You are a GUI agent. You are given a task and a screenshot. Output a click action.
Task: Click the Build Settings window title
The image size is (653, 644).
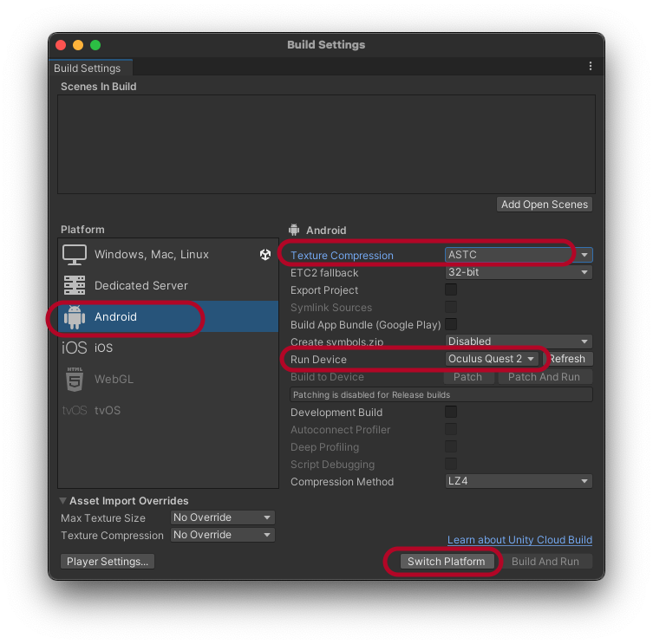coord(326,45)
